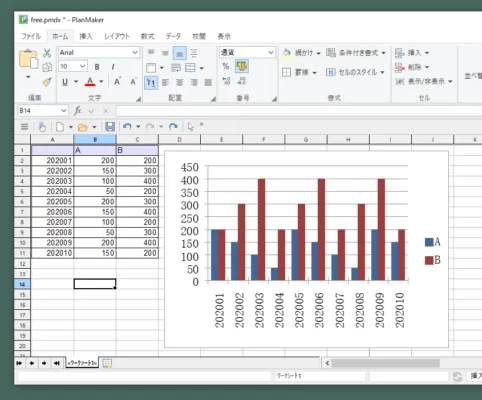Toggle italic formatting
The height and width of the screenshot is (400, 482).
click(x=113, y=67)
